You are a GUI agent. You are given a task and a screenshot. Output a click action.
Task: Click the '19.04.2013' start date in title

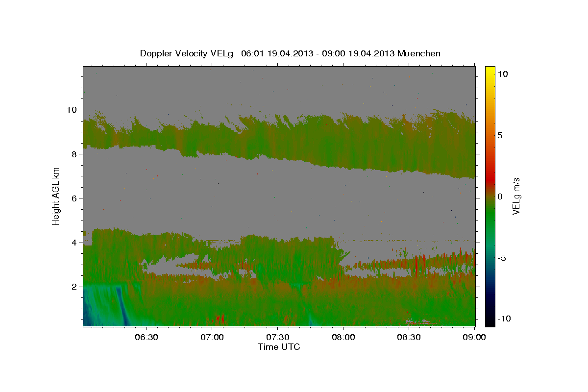291,53
